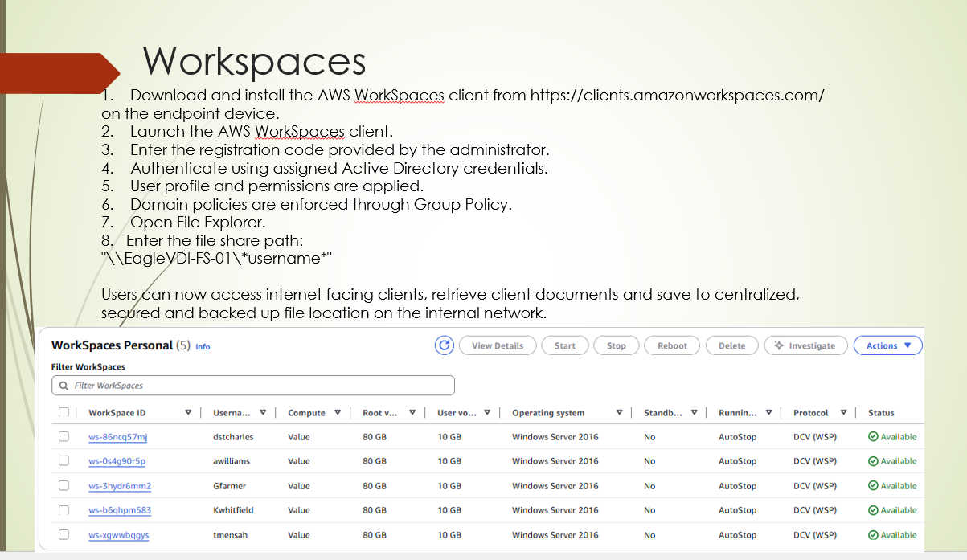Click the EagleVDI-FS-01 file share path text
This screenshot has width=967, height=560.
[216, 258]
